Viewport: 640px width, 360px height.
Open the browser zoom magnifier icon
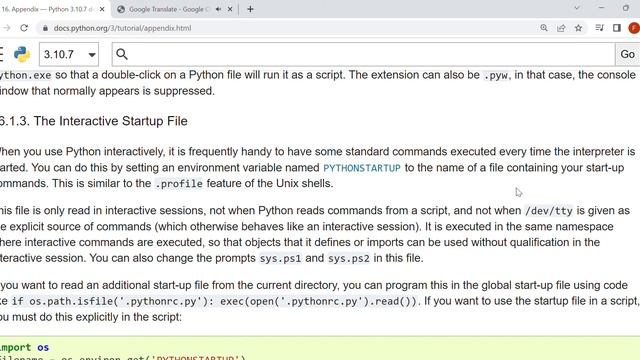point(544,28)
